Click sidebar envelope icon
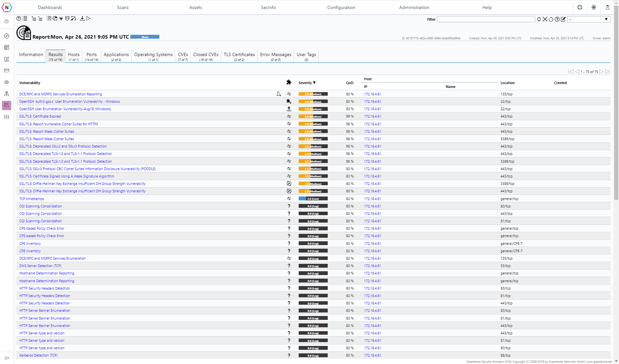This screenshot has height=364, width=619. (x=6, y=71)
